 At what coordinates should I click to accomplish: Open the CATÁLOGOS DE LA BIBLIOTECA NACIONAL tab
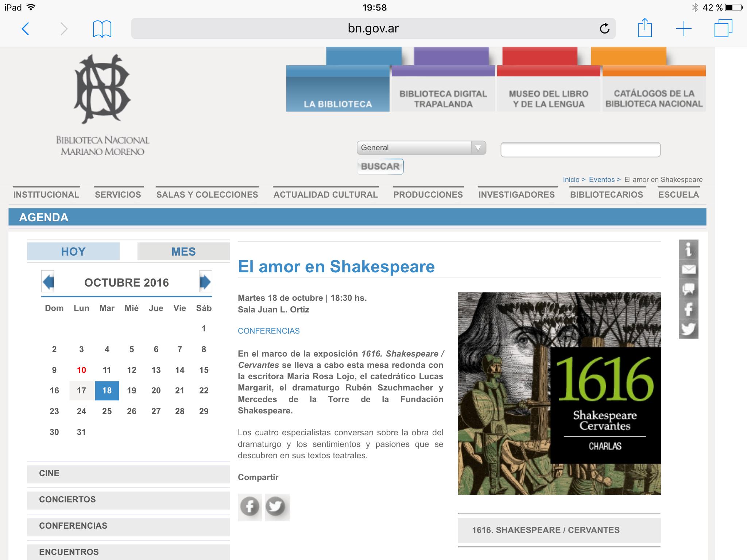654,89
